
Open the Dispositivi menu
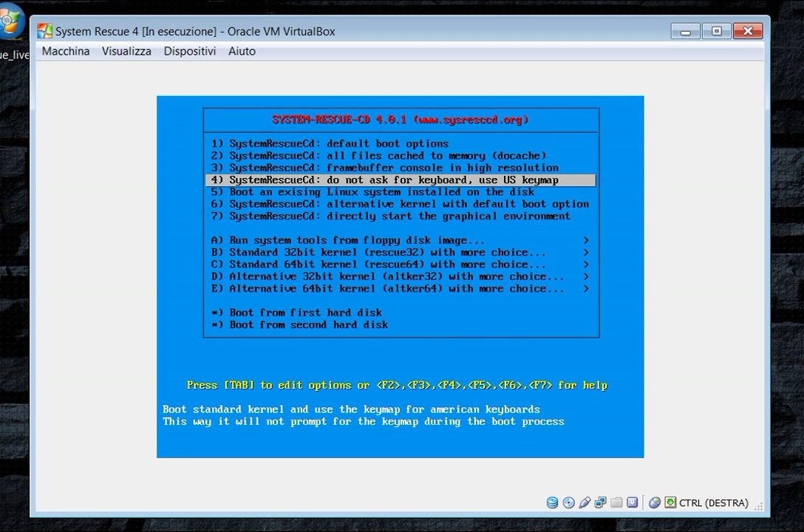[190, 51]
